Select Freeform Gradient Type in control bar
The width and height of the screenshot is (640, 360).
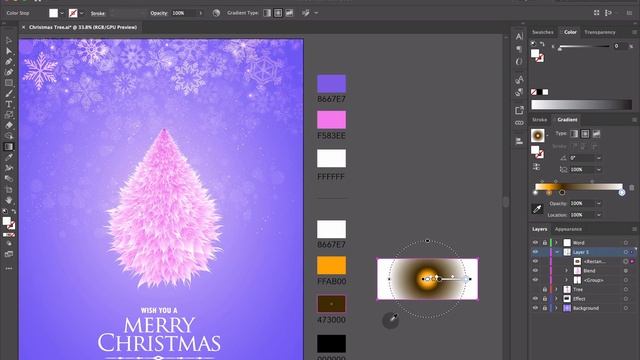(289, 13)
